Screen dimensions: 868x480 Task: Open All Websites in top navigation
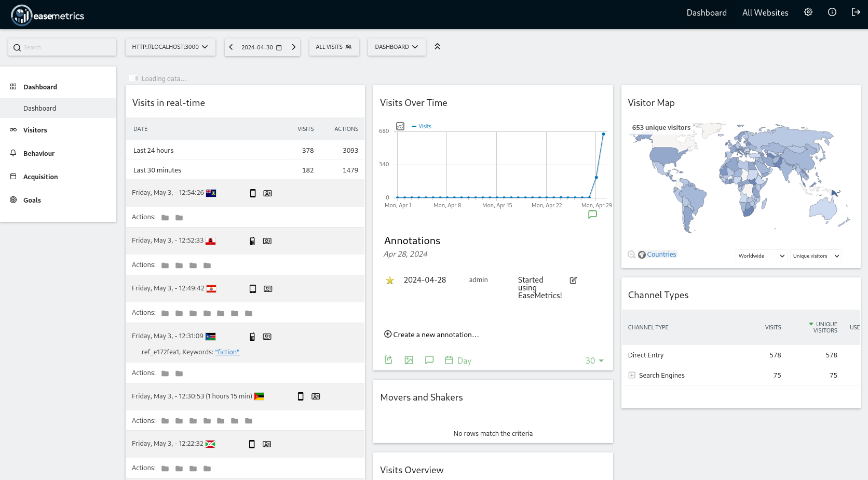point(765,12)
